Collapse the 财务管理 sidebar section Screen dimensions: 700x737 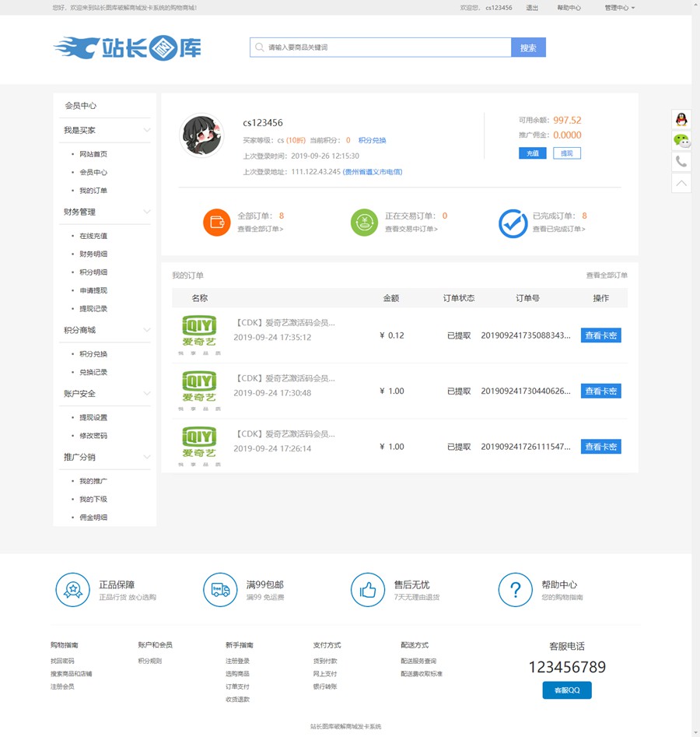pos(146,212)
